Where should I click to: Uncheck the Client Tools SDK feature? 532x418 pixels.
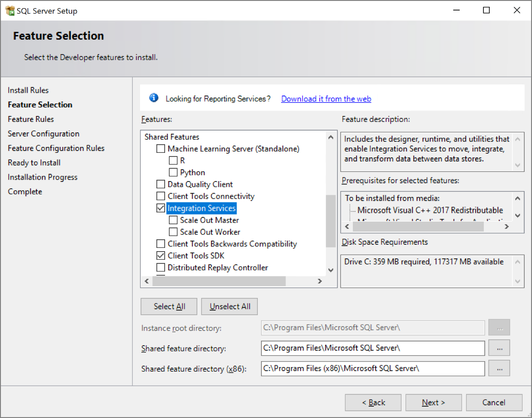tap(161, 255)
